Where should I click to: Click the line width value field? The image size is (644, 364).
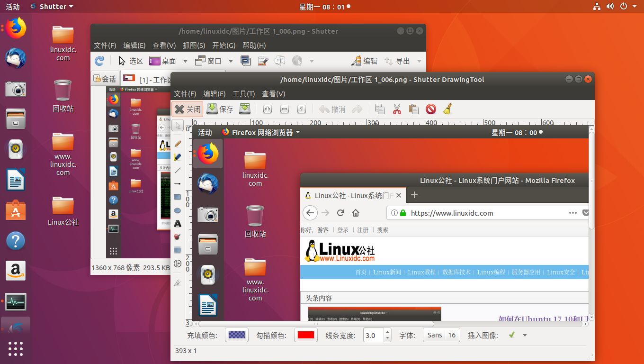[x=374, y=335]
